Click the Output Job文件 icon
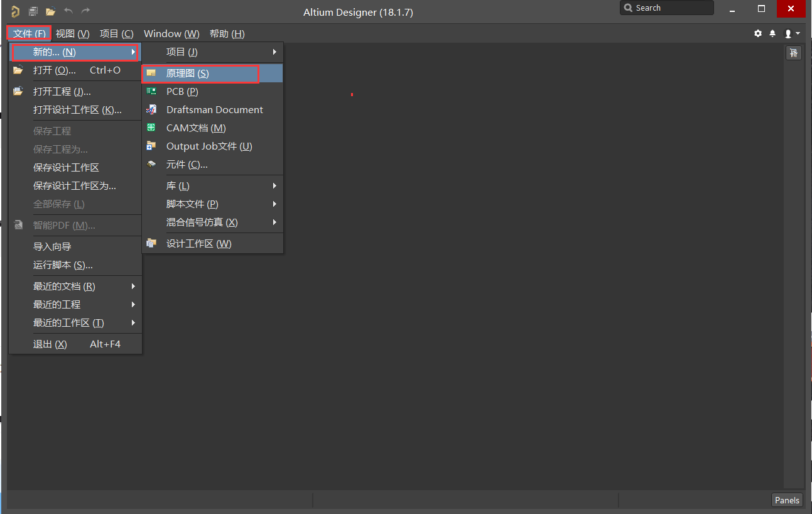This screenshot has height=514, width=812. coord(151,146)
